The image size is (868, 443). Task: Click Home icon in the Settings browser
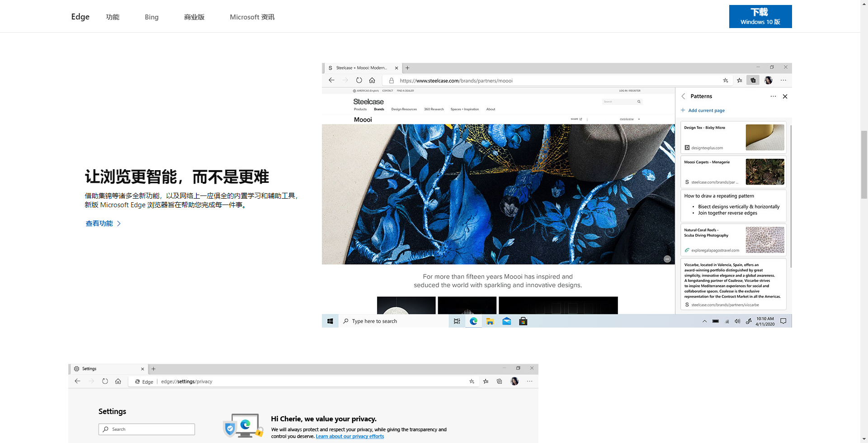118,381
